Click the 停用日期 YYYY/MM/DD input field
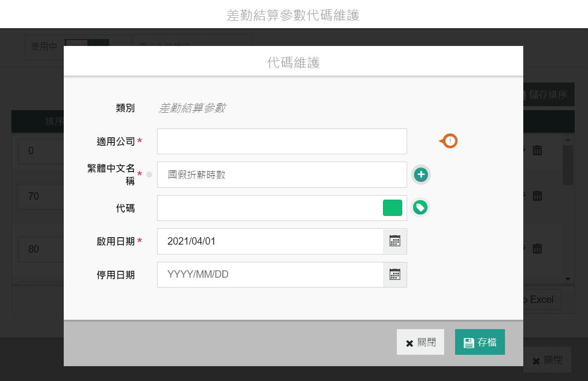The image size is (588, 381). click(x=270, y=275)
